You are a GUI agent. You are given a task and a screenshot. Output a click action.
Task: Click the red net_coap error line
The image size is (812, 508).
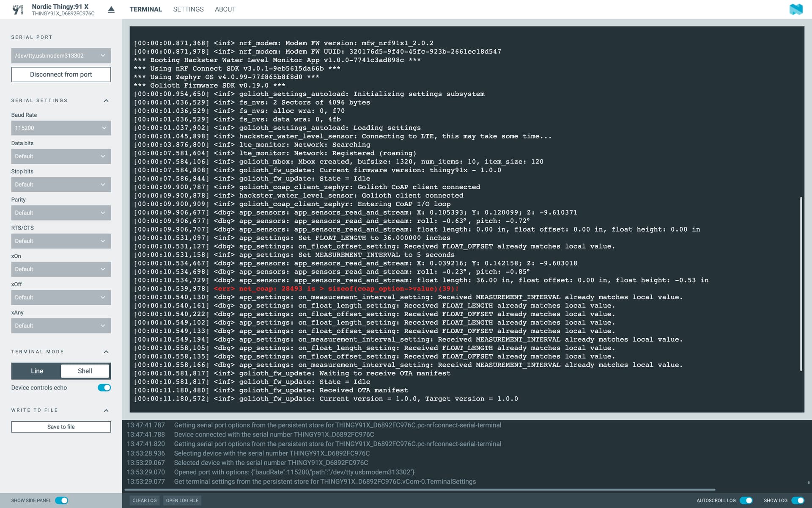pos(296,289)
